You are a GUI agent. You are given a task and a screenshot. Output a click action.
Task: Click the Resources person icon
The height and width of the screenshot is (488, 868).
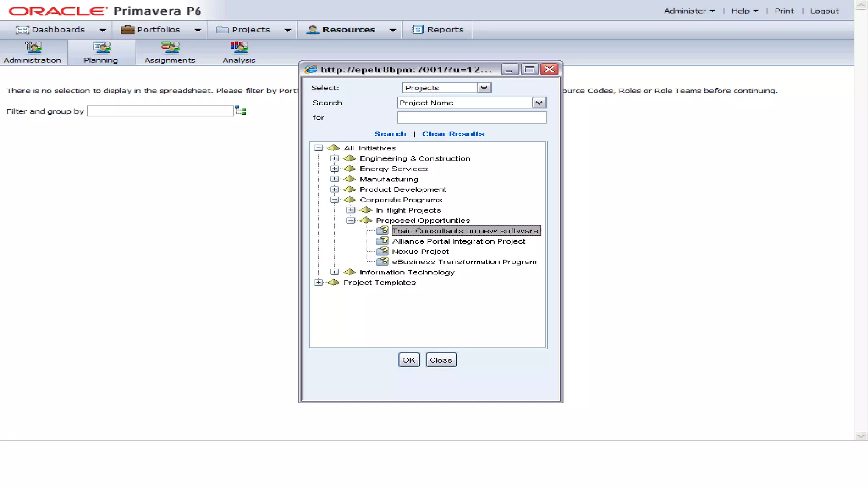click(x=312, y=30)
